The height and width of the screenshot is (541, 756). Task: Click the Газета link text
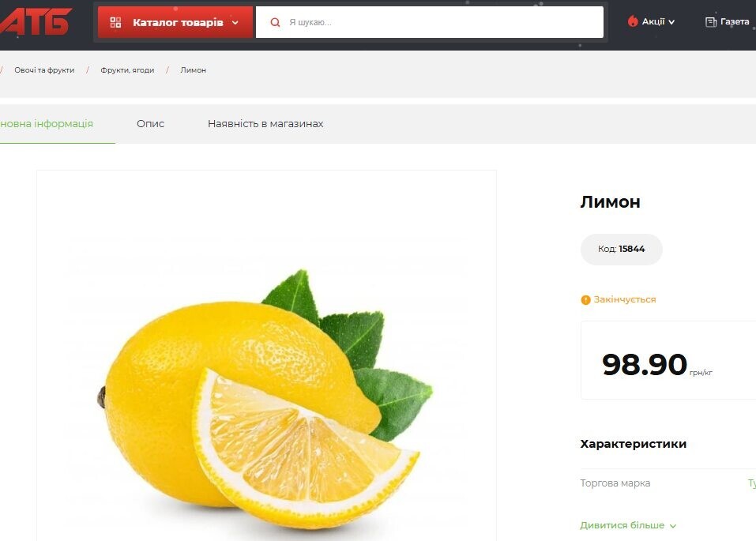click(x=735, y=21)
